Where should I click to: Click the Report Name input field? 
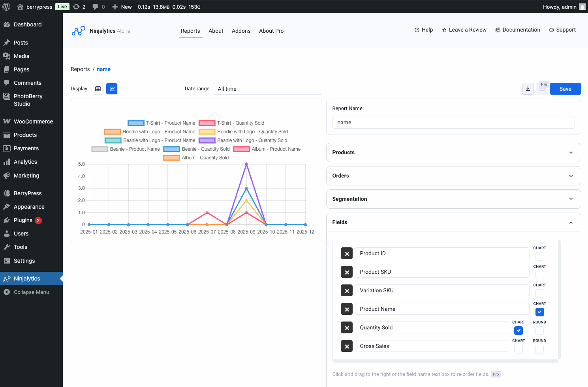pyautogui.click(x=453, y=122)
